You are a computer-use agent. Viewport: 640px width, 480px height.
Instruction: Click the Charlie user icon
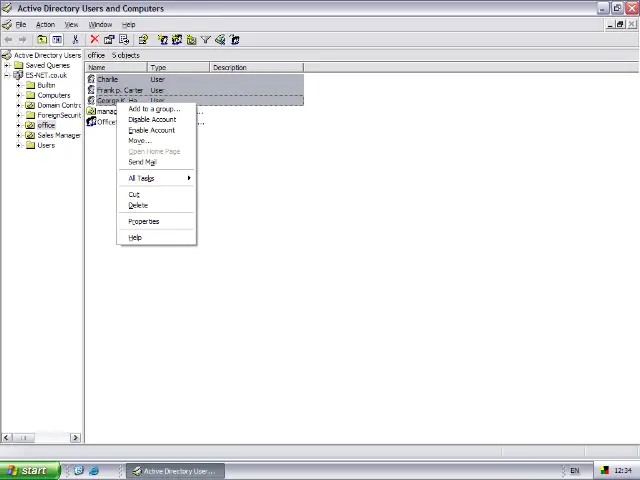click(x=91, y=79)
